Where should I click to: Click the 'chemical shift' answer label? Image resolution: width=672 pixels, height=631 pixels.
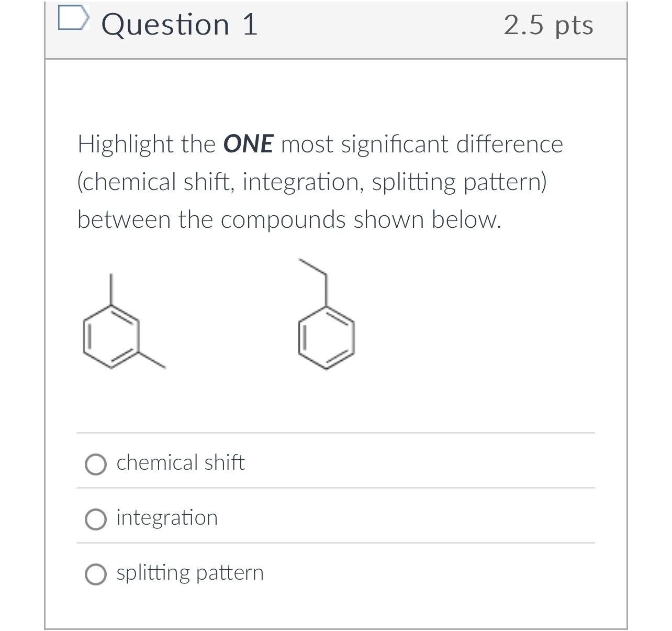[181, 462]
